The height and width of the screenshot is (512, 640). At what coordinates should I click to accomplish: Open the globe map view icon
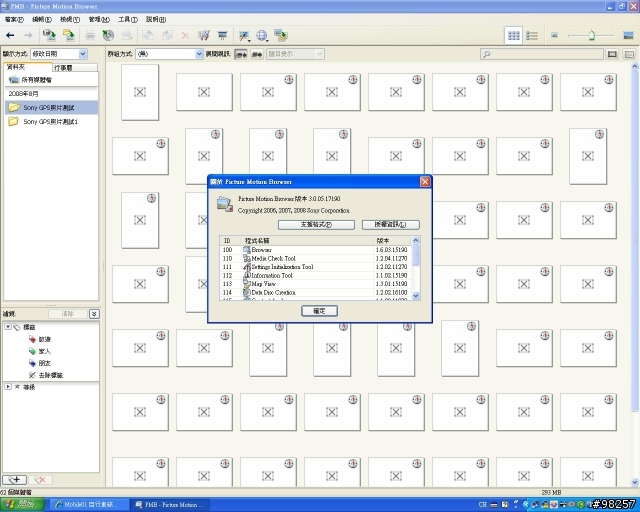click(x=262, y=36)
